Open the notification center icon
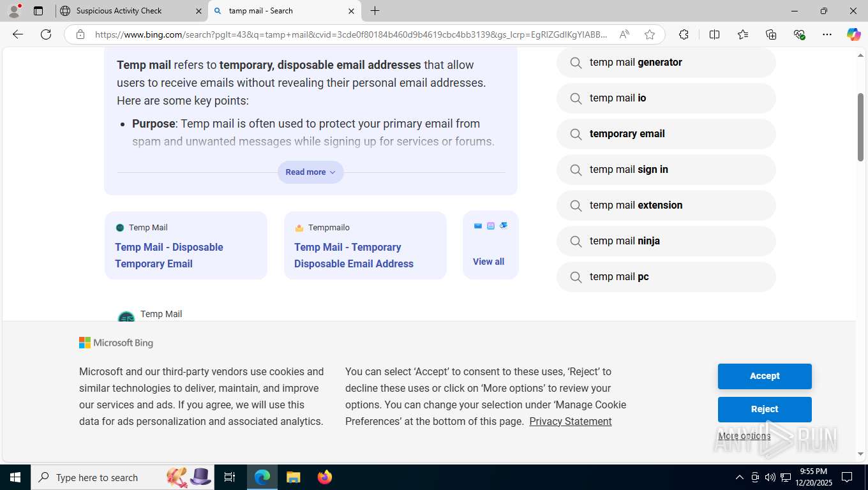868x490 pixels. point(847,477)
